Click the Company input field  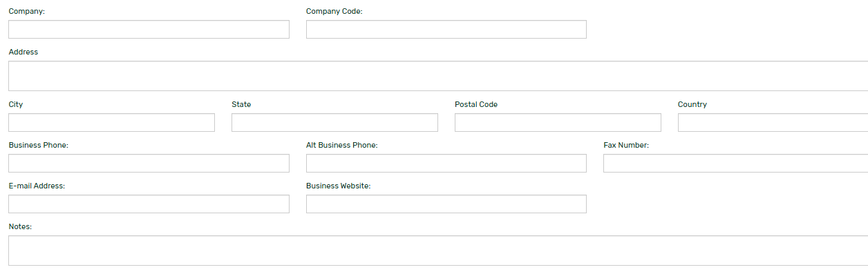149,29
